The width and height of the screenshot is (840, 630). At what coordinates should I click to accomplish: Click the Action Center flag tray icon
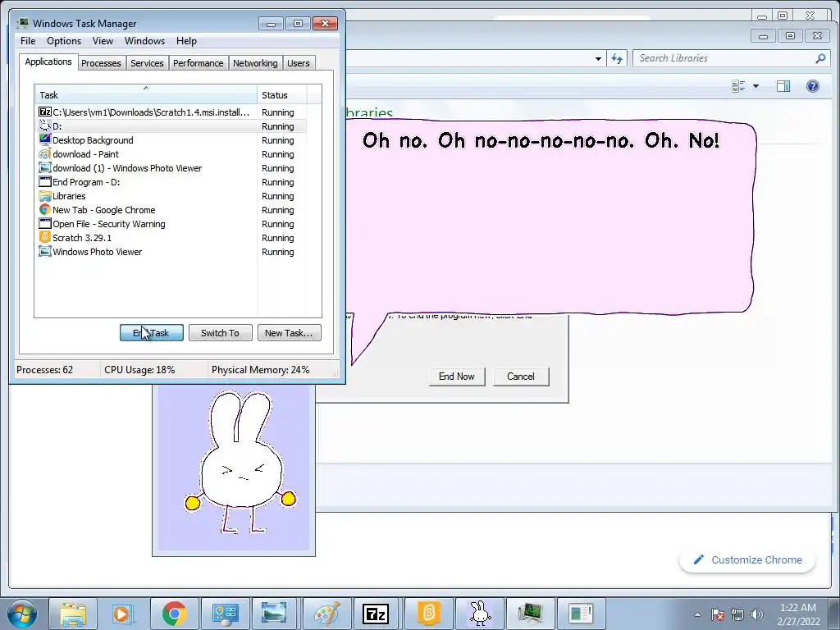pyautogui.click(x=718, y=614)
